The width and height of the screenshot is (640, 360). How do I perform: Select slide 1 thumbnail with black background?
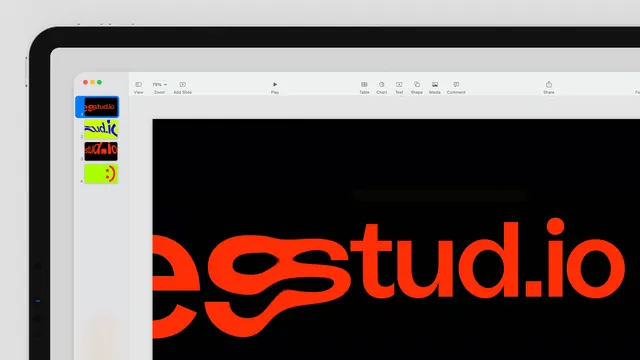point(101,107)
